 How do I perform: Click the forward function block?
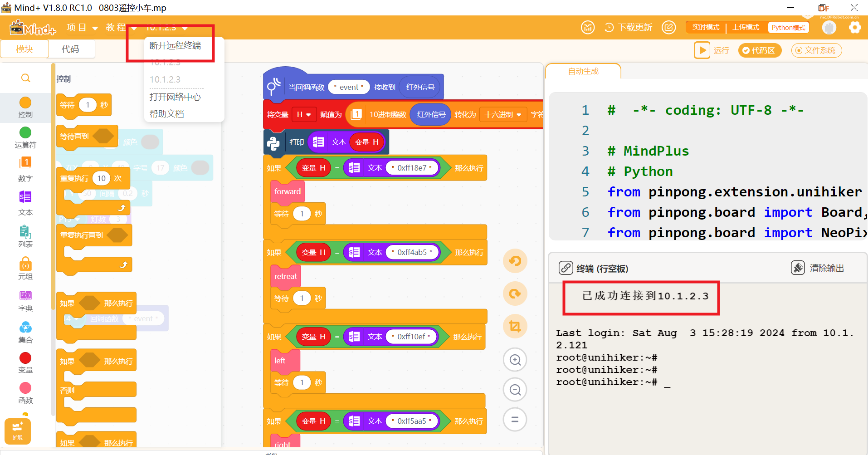[x=288, y=191]
